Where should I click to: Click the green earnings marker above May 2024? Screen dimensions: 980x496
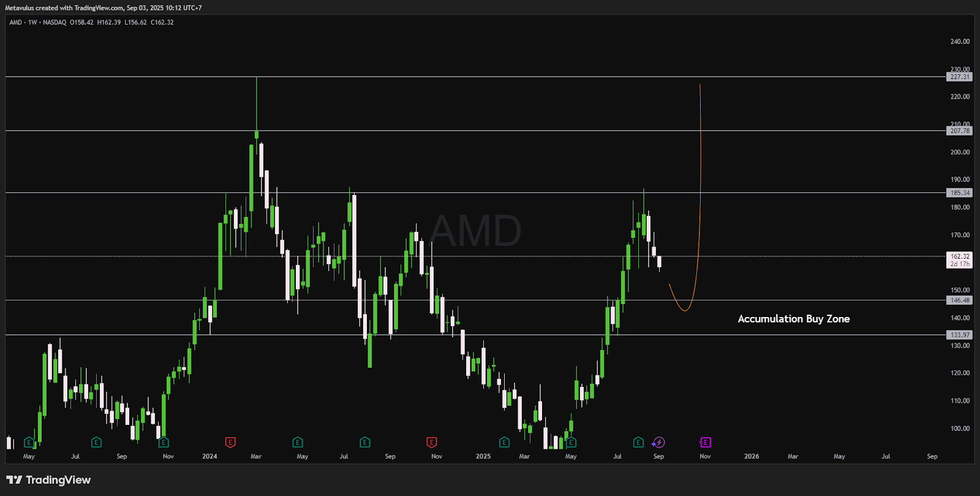point(298,442)
